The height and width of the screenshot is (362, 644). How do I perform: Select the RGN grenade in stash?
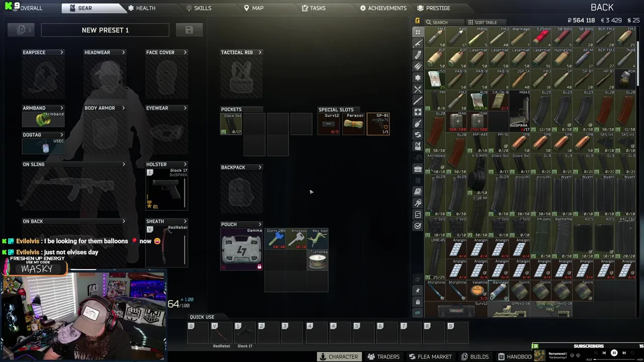pyautogui.click(x=626, y=79)
